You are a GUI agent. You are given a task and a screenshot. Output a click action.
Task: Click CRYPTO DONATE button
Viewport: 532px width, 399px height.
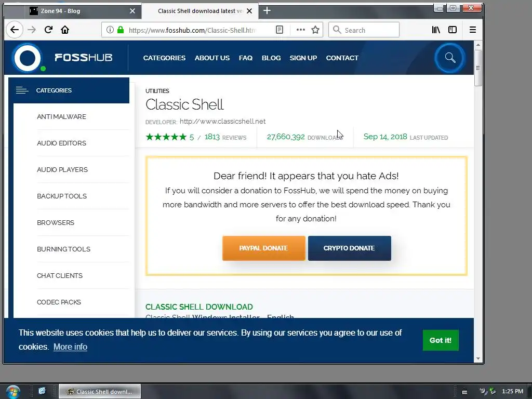tap(349, 248)
